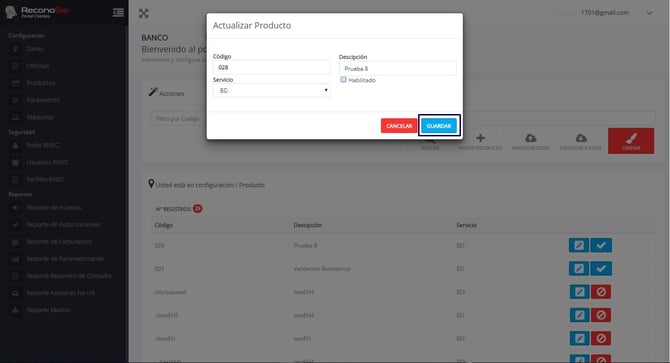Toggle enabled check for row 001

point(601,269)
